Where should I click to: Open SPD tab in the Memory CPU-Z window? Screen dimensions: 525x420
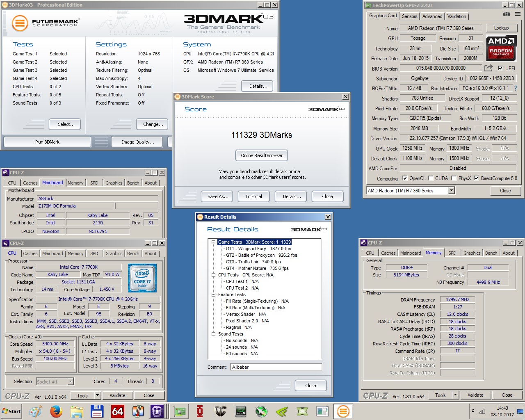tap(452, 253)
